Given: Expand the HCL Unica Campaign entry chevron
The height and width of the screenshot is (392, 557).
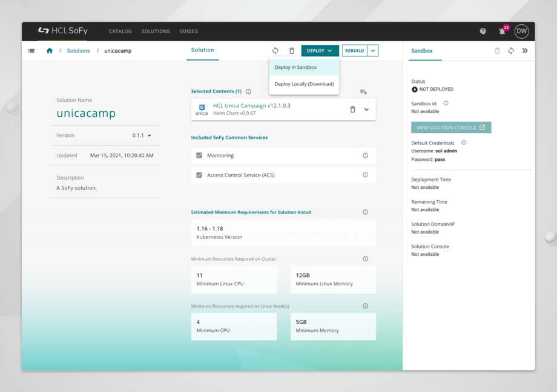Looking at the screenshot, I should pos(365,109).
